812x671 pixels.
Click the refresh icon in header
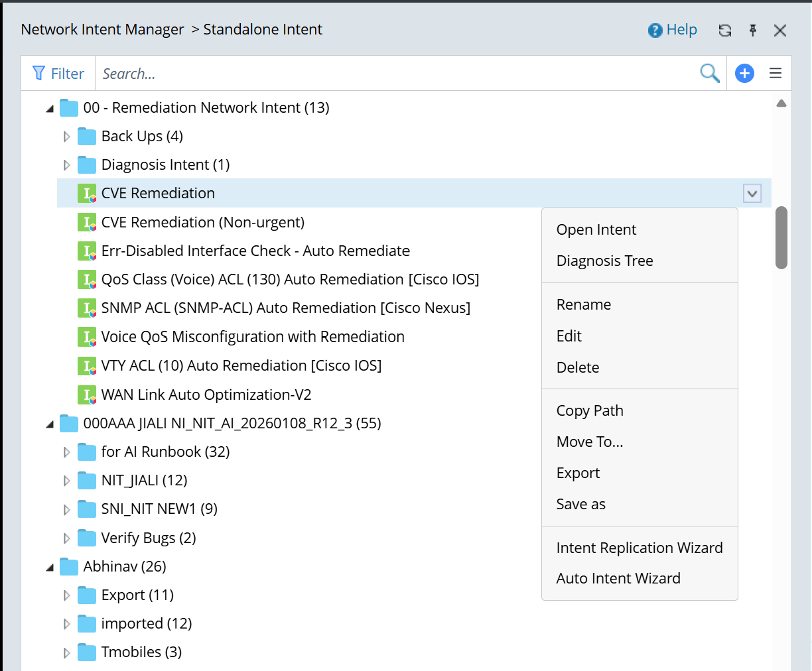(x=724, y=30)
